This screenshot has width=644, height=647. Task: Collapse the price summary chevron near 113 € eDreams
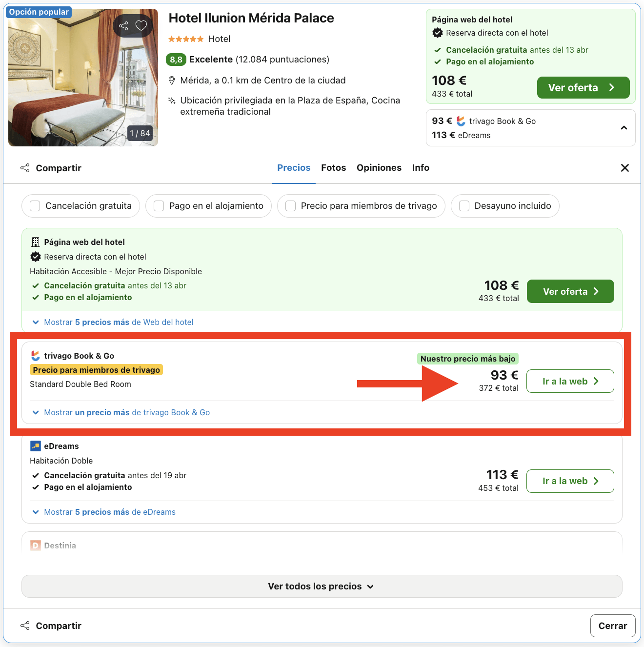point(624,127)
